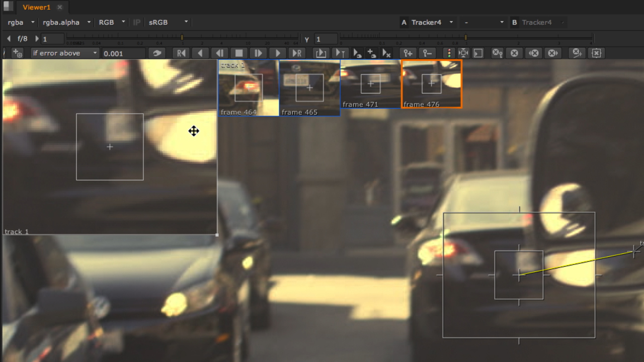Click the bracketed x icon at toolbar end
The image size is (644, 362).
(x=596, y=53)
